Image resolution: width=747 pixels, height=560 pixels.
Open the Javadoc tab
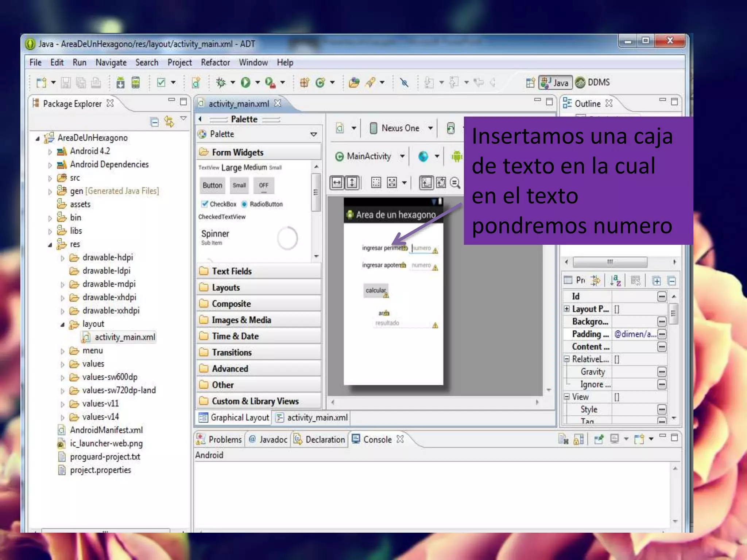(268, 439)
